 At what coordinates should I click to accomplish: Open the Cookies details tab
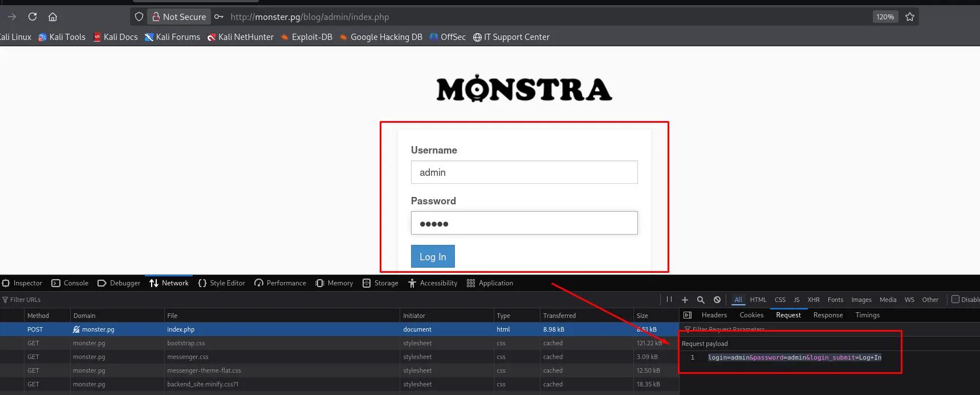point(751,315)
